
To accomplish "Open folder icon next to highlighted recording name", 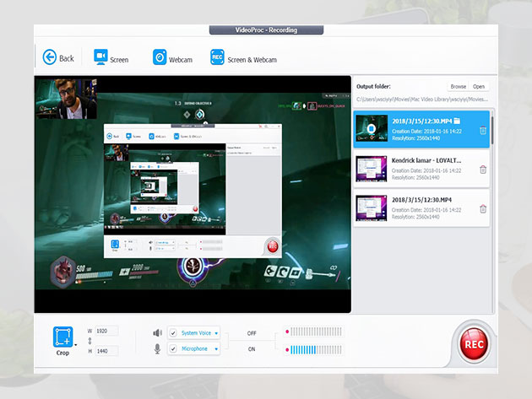I will (457, 121).
